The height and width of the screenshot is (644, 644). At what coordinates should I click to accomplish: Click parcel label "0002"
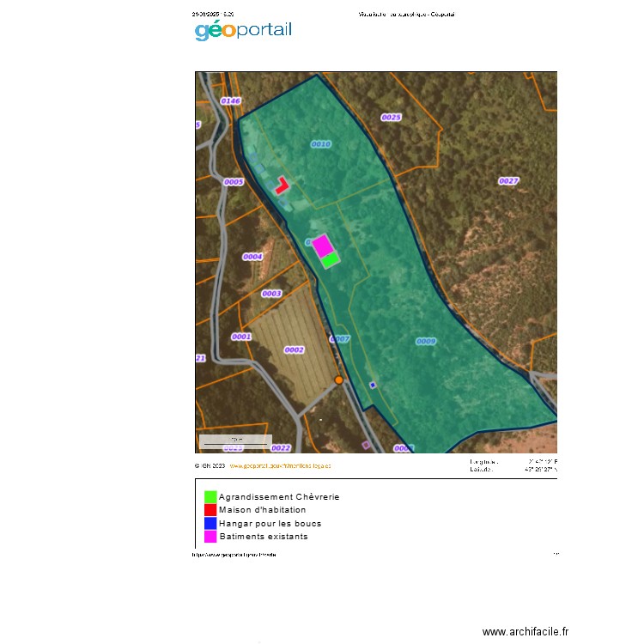[294, 350]
